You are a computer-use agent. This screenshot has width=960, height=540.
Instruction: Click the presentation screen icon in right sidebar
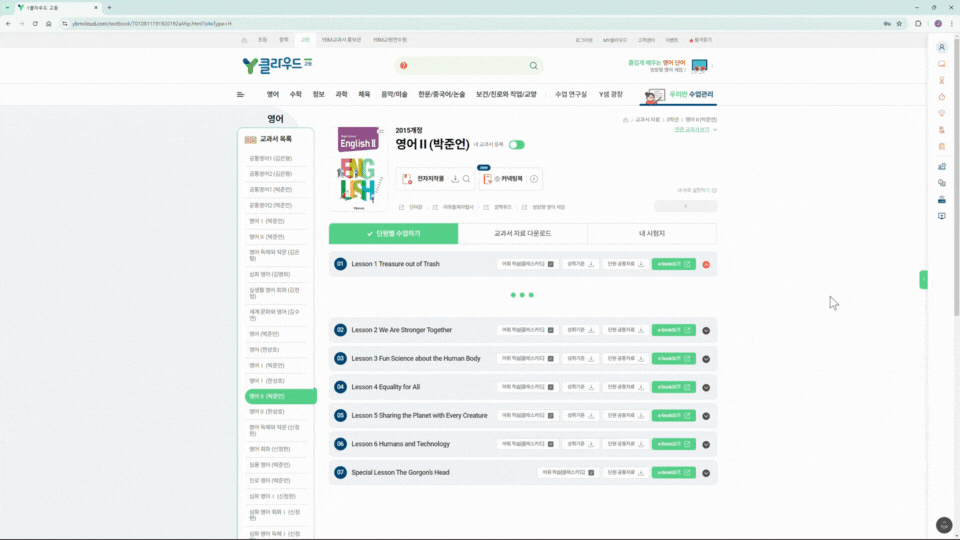pos(942,216)
